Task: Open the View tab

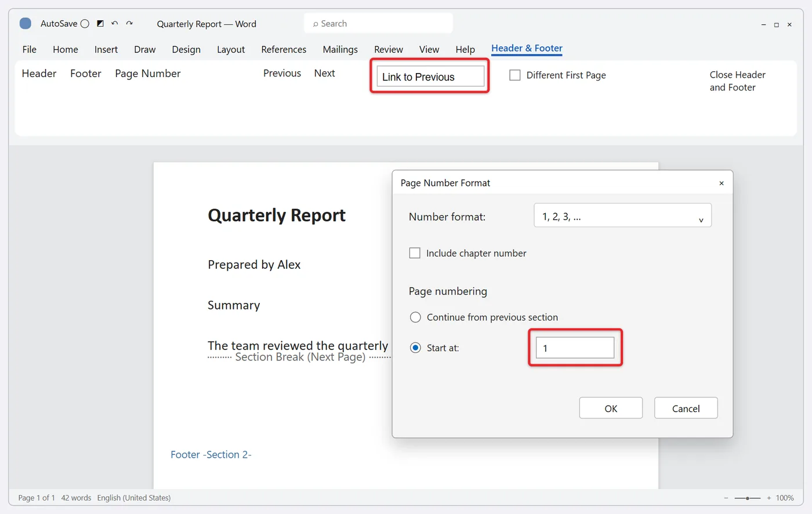Action: [429, 50]
